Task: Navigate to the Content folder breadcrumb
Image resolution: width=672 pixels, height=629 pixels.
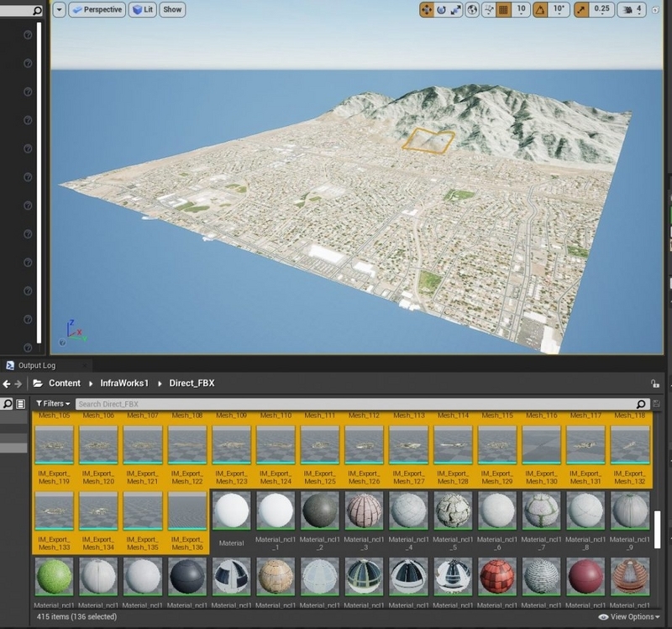Action: click(65, 384)
